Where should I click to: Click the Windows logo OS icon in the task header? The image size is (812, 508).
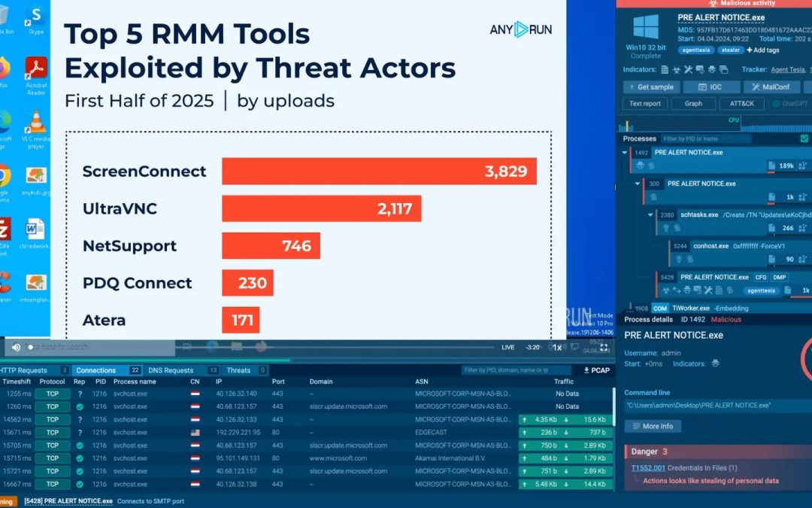click(646, 28)
